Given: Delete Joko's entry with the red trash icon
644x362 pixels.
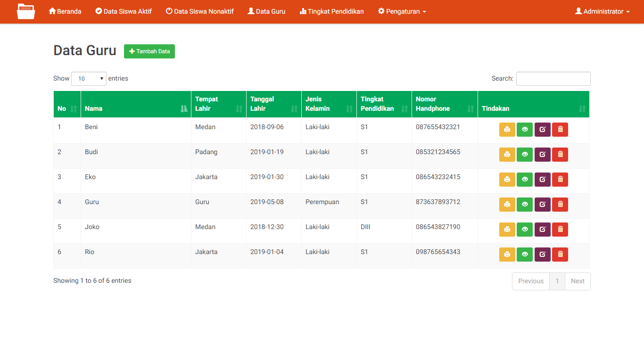Looking at the screenshot, I should pos(560,229).
